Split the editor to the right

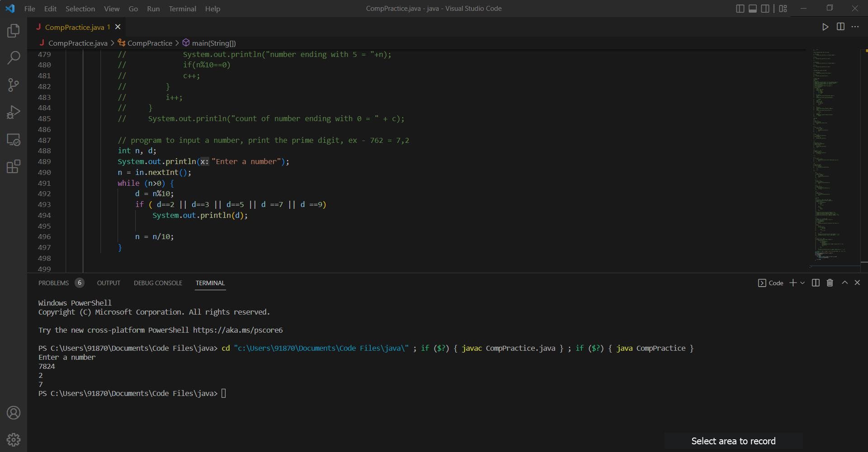point(840,27)
